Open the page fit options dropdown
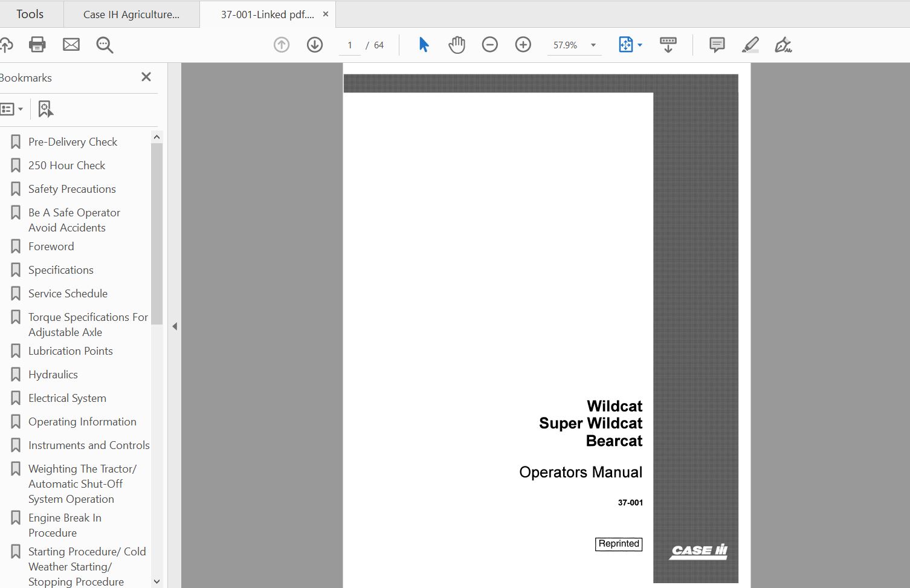The height and width of the screenshot is (588, 910). pos(639,44)
